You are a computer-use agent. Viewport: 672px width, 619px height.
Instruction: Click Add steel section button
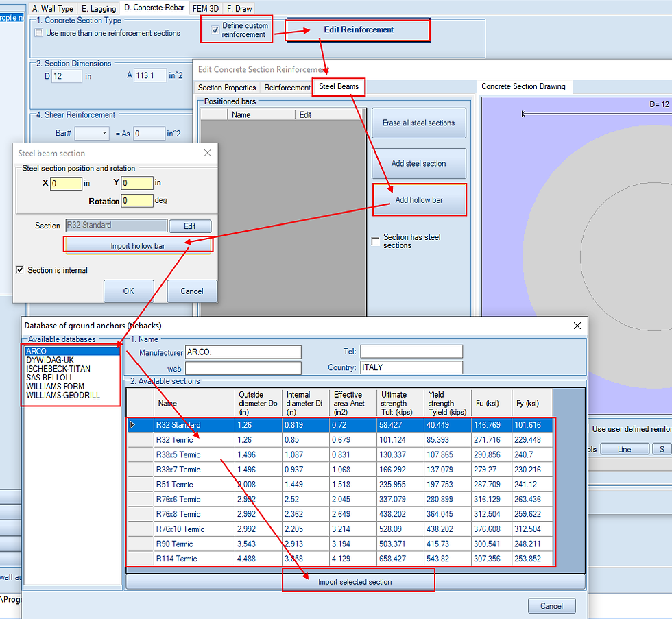click(x=419, y=164)
